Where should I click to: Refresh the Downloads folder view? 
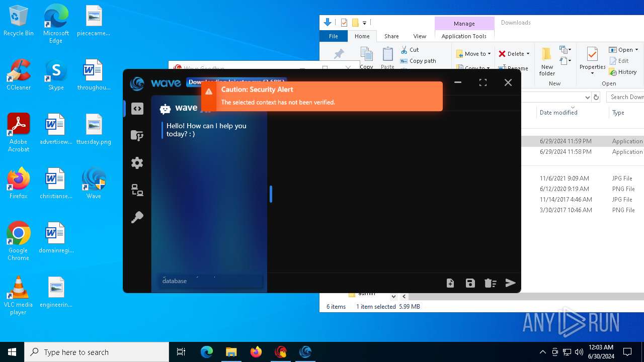pyautogui.click(x=596, y=97)
